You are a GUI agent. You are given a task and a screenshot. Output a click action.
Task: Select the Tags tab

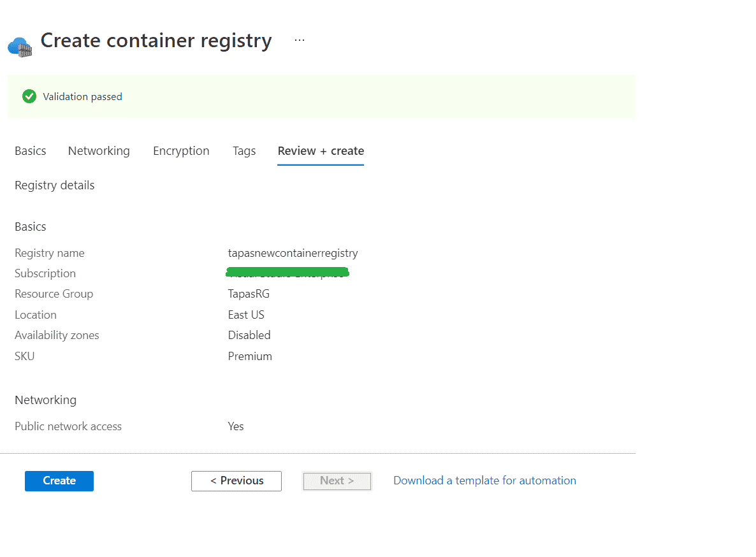point(244,150)
